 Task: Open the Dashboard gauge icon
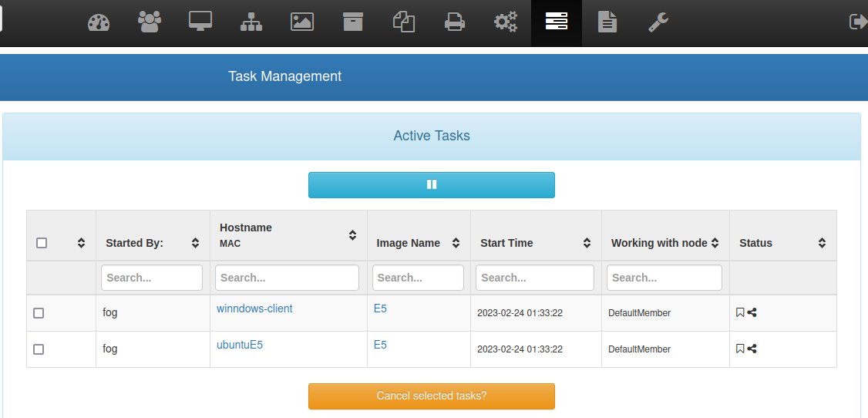[x=99, y=22]
